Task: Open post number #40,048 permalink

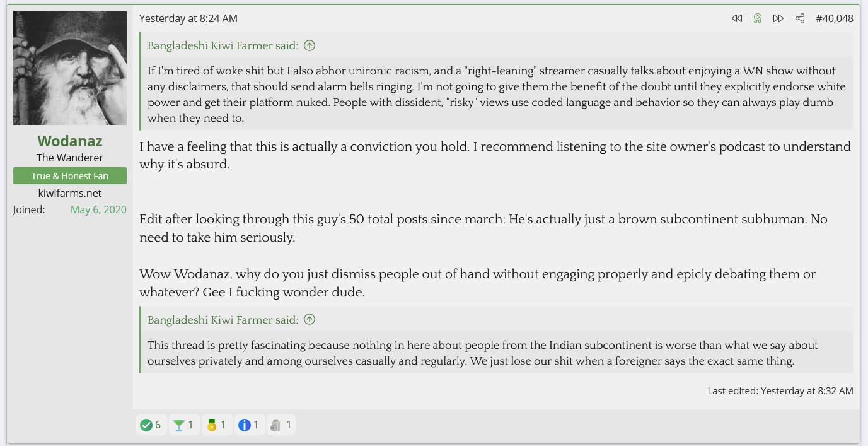Action: (834, 18)
